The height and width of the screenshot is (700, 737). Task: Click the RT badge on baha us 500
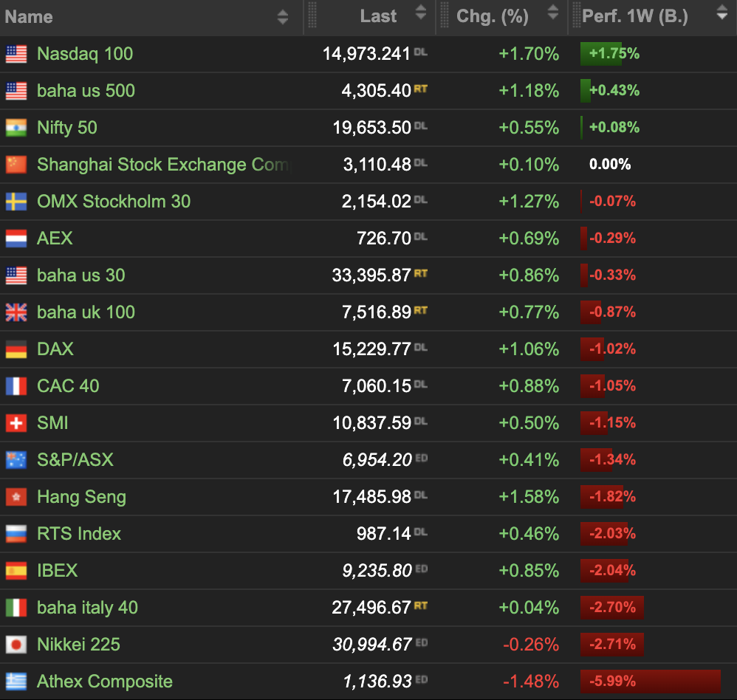point(421,89)
